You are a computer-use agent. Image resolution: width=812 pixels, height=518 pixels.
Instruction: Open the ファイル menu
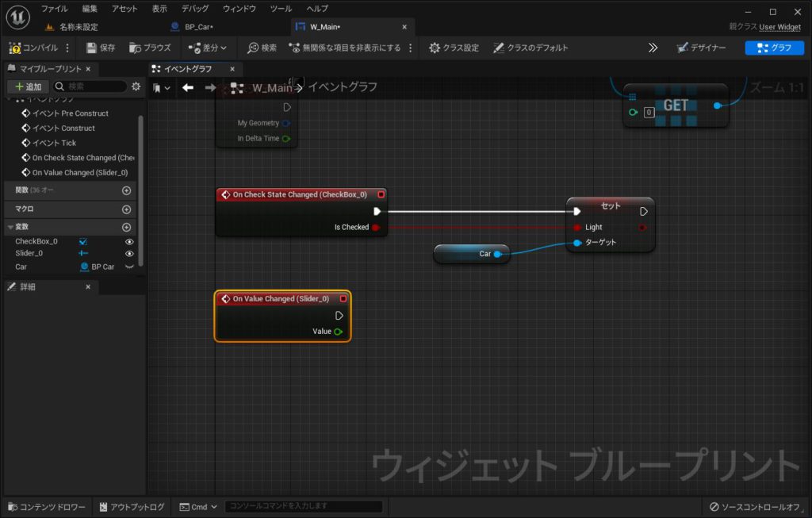55,9
